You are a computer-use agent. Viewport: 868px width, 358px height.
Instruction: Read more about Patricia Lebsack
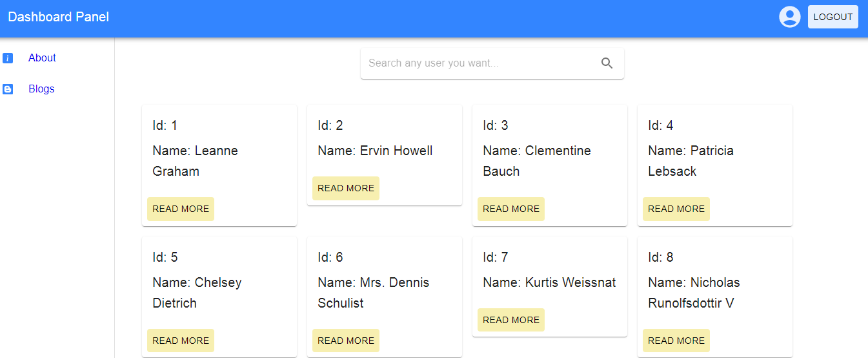click(x=676, y=209)
